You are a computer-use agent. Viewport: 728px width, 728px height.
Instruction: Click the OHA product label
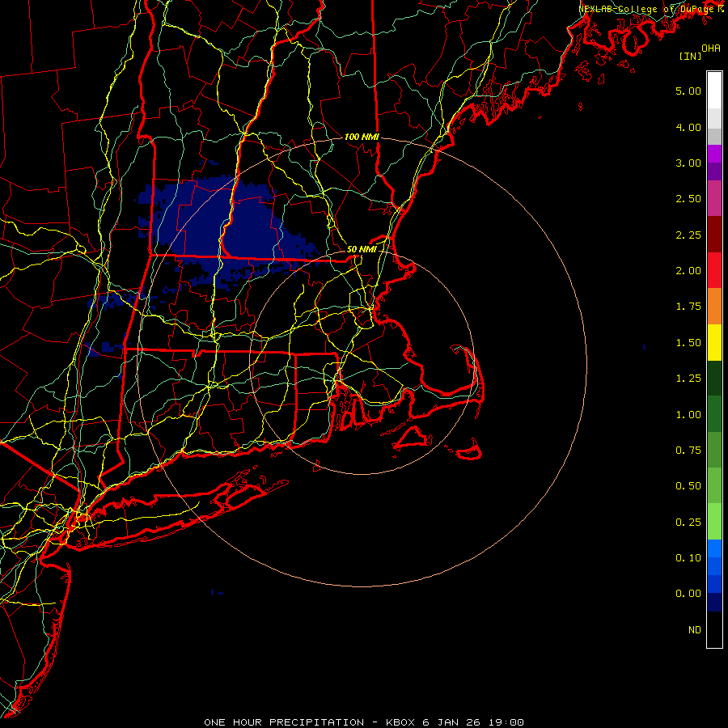[711, 48]
